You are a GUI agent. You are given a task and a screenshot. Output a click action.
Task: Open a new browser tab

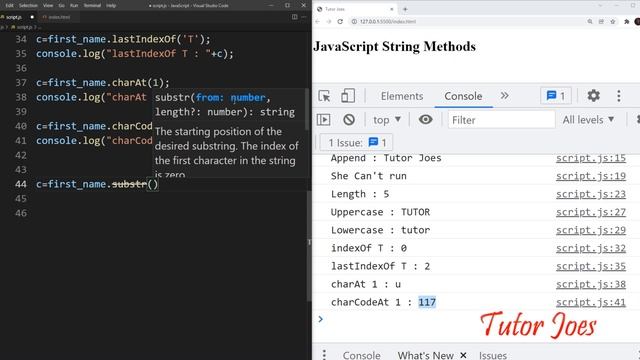click(405, 9)
